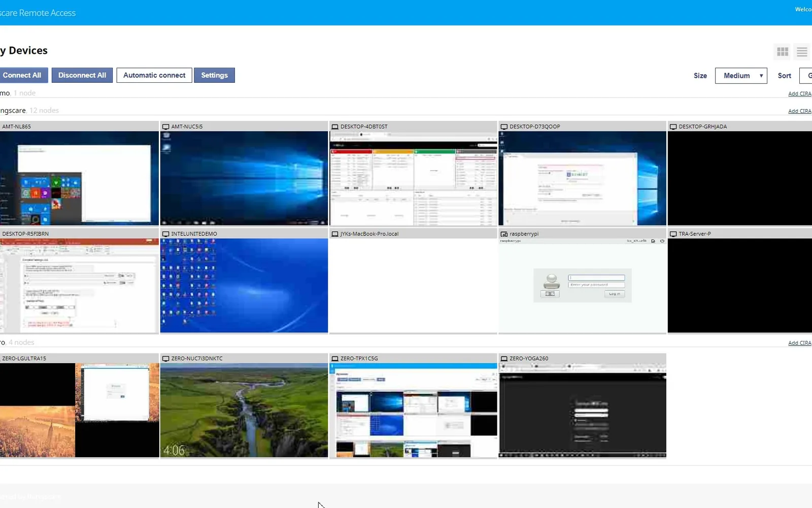This screenshot has height=508, width=812.
Task: Click the '12 nodes' group count text
Action: coord(44,110)
